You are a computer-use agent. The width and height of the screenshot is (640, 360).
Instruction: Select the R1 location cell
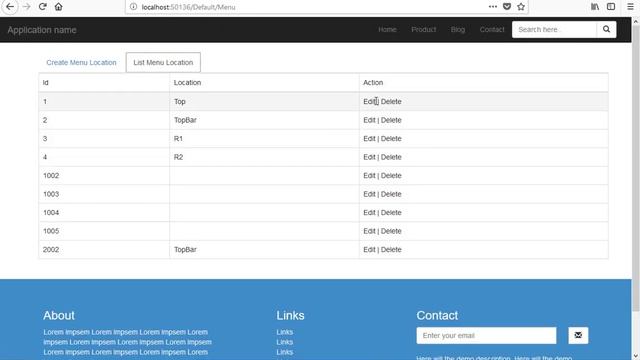point(264,138)
